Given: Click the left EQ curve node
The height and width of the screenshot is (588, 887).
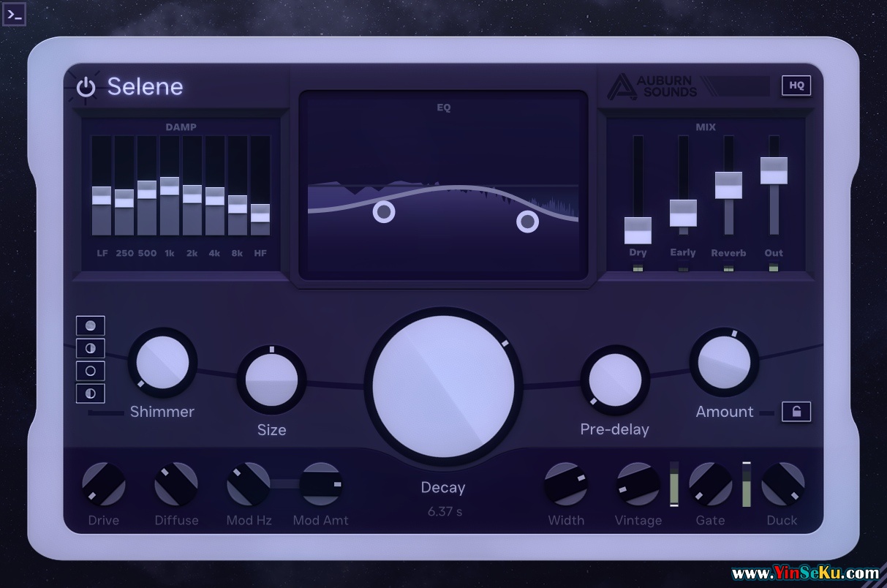Looking at the screenshot, I should click(384, 212).
